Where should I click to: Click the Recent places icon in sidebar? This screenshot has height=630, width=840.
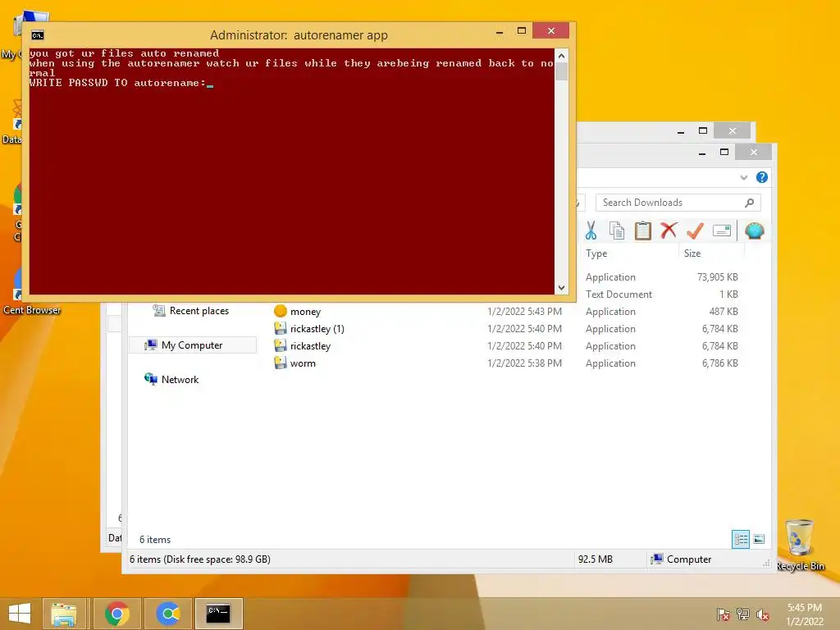point(159,310)
